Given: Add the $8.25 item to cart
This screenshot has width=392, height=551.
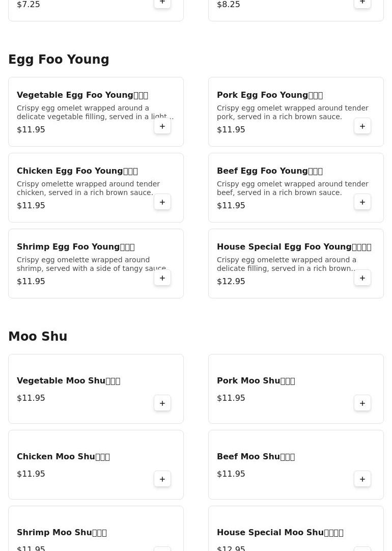Looking at the screenshot, I should (x=362, y=3).
